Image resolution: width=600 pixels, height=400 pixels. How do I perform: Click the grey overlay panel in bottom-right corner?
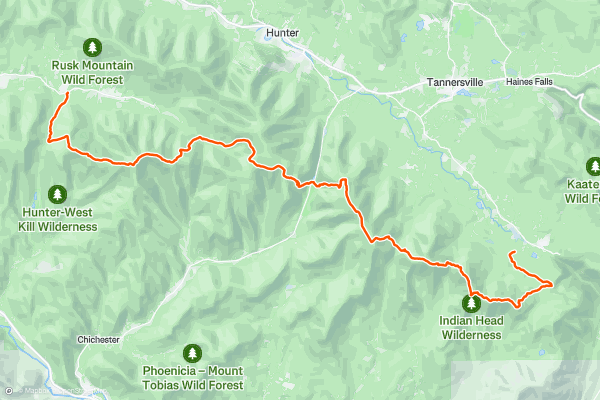click(525, 380)
